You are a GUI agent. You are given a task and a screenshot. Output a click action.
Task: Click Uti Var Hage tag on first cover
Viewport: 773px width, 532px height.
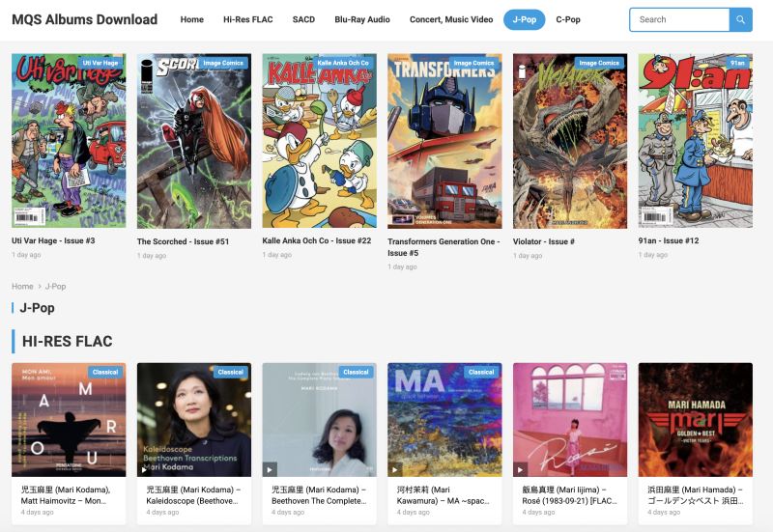[x=100, y=63]
